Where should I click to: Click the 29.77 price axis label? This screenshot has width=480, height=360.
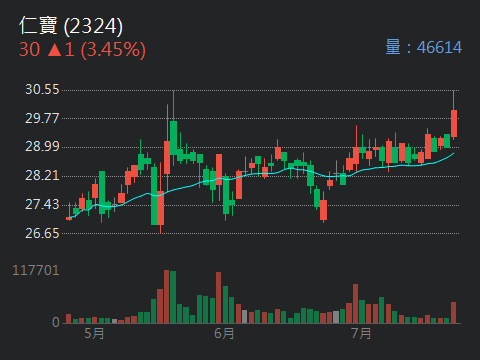(x=42, y=118)
